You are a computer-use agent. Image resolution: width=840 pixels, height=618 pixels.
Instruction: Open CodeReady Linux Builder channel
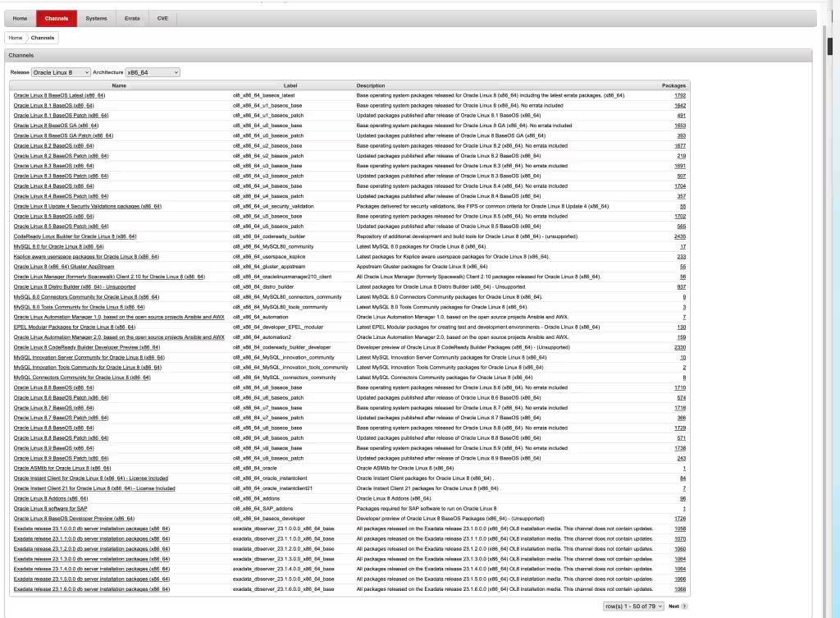(75, 236)
